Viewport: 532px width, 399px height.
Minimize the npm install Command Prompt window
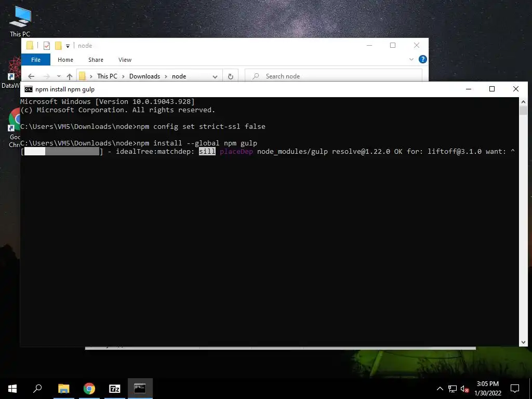pos(469,89)
